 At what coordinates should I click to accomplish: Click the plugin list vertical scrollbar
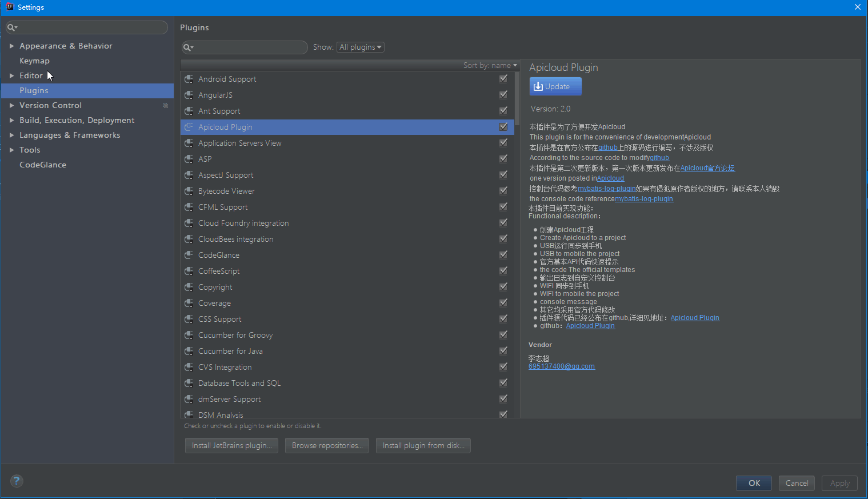tap(517, 98)
